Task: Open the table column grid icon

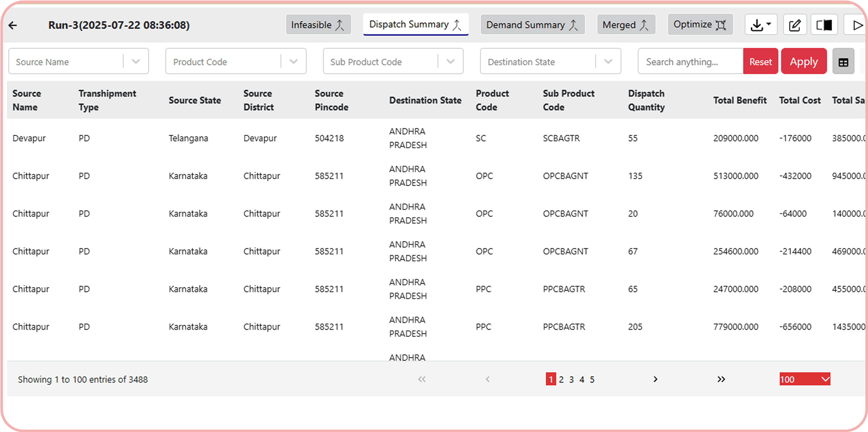Action: pos(843,62)
